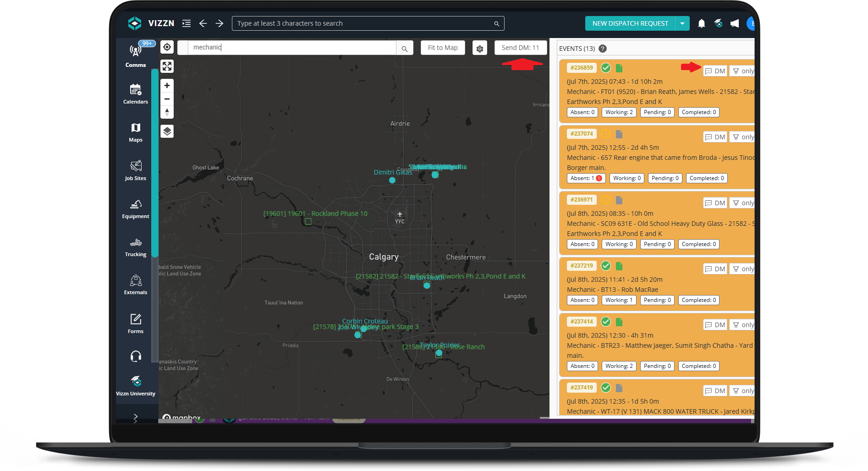Open the map layers icon

click(167, 131)
